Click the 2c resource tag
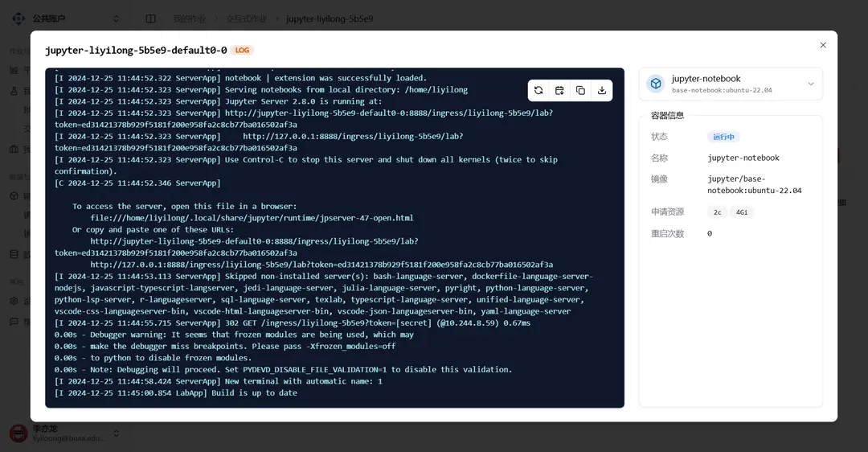Screen dimensions: 868x452 pos(718,212)
